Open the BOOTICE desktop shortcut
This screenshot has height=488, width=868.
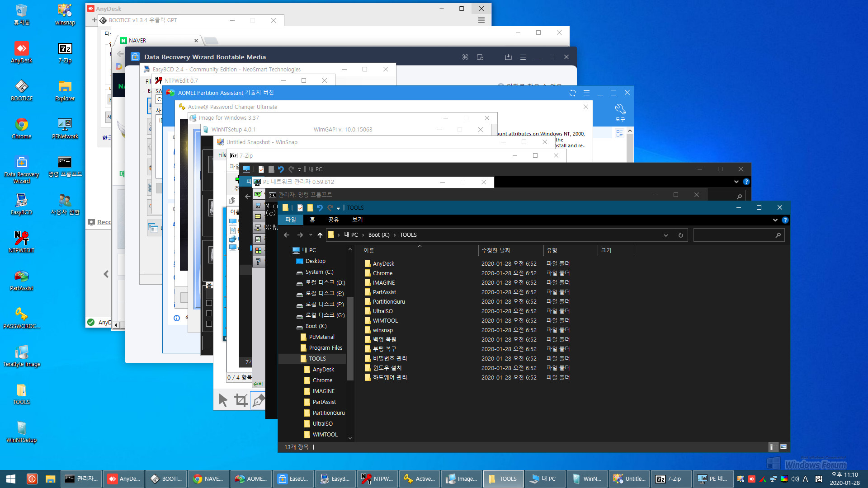[21, 90]
